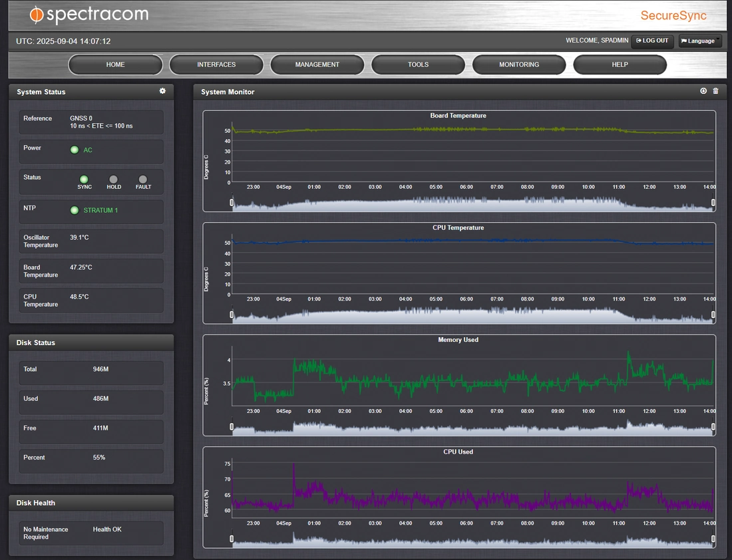Click the Disk Status panel header

pyautogui.click(x=91, y=342)
